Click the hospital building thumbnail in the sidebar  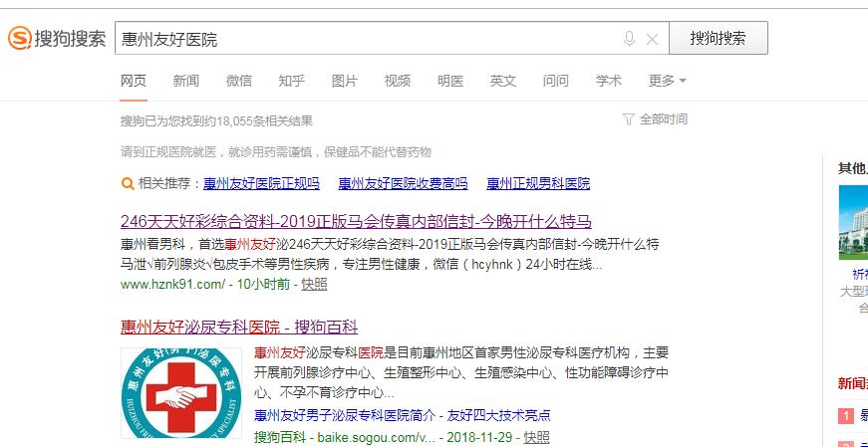click(853, 222)
